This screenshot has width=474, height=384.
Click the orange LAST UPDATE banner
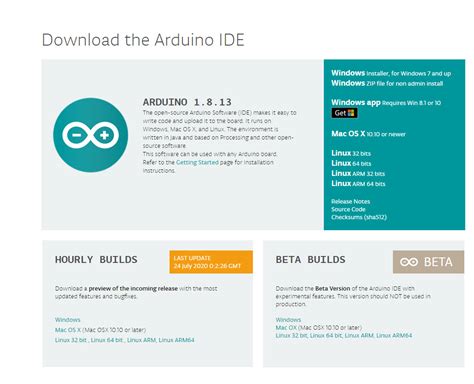click(x=211, y=262)
